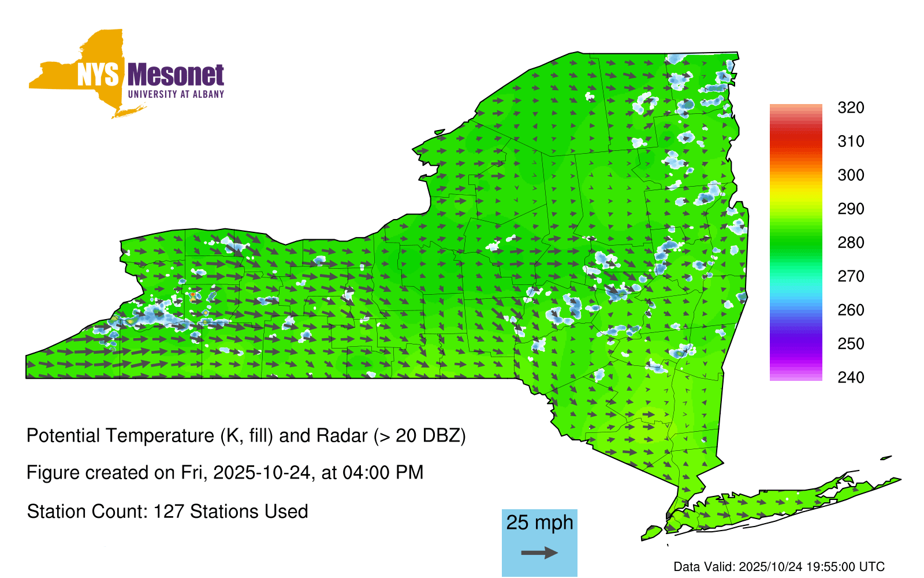Screen dimensions: 924x578
Task: Click the purple band of the color scale
Action: 795,345
